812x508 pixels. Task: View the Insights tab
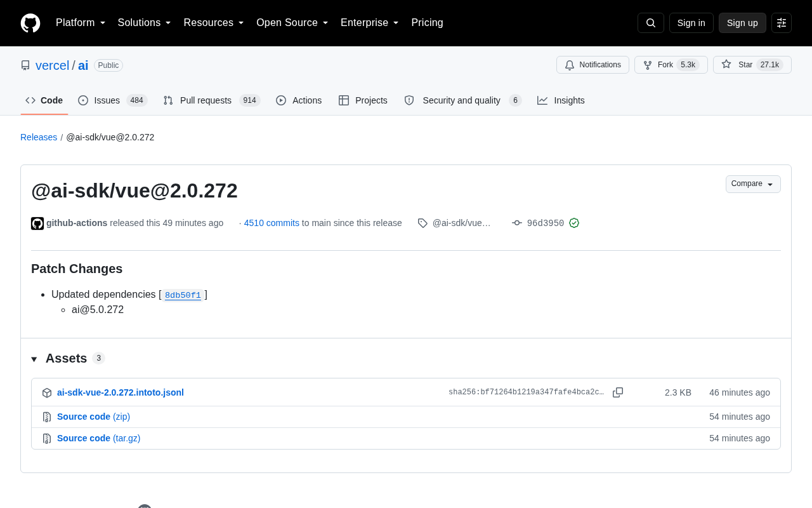561,100
